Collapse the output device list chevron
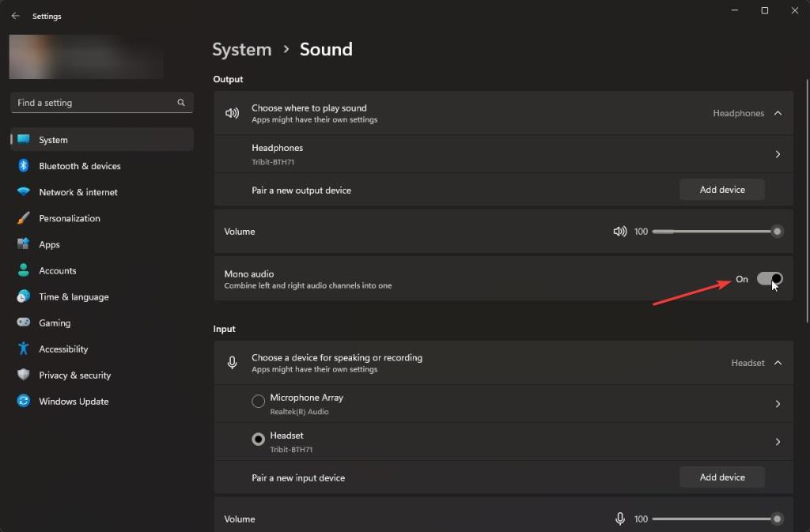810x532 pixels. [778, 113]
